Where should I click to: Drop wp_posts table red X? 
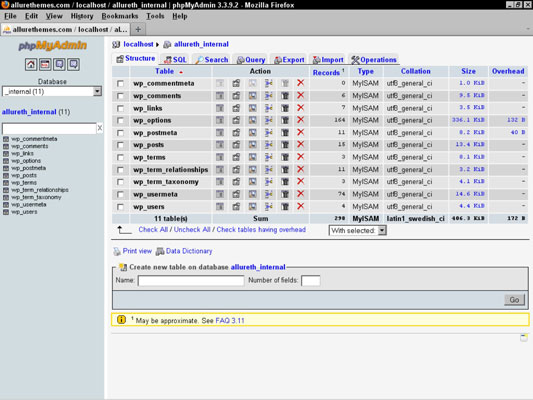(x=300, y=144)
